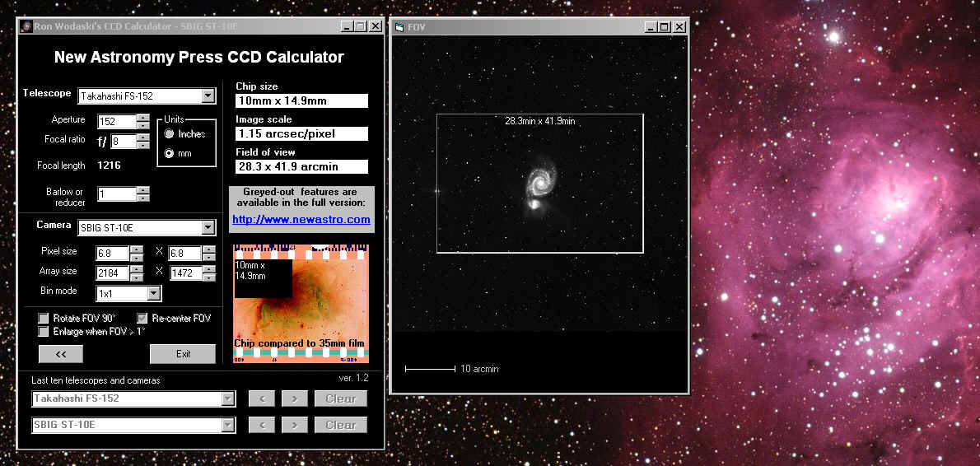Click into the Pixel size width field
The height and width of the screenshot is (466, 980).
coord(112,254)
